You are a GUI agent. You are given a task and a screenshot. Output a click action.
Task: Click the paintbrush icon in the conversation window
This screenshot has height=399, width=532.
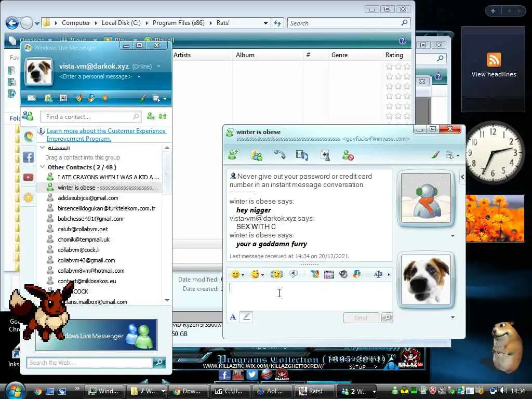(435, 155)
